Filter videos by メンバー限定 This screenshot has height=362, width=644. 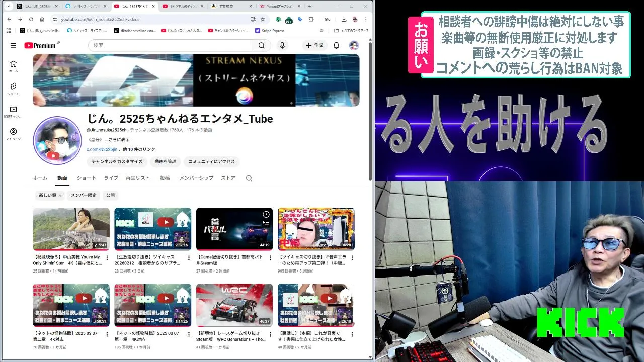click(x=84, y=195)
